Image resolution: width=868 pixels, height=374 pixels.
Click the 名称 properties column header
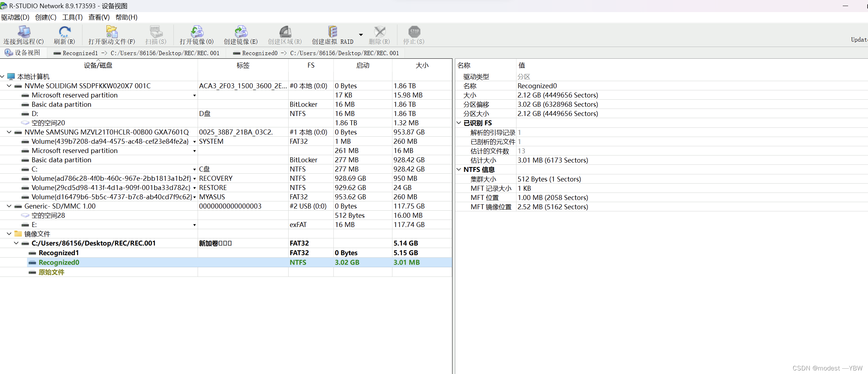click(486, 65)
